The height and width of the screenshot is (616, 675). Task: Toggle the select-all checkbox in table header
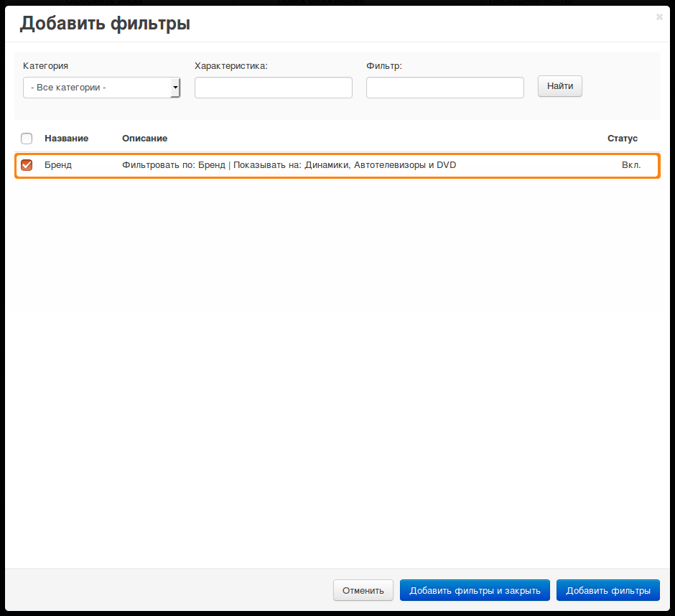click(27, 139)
